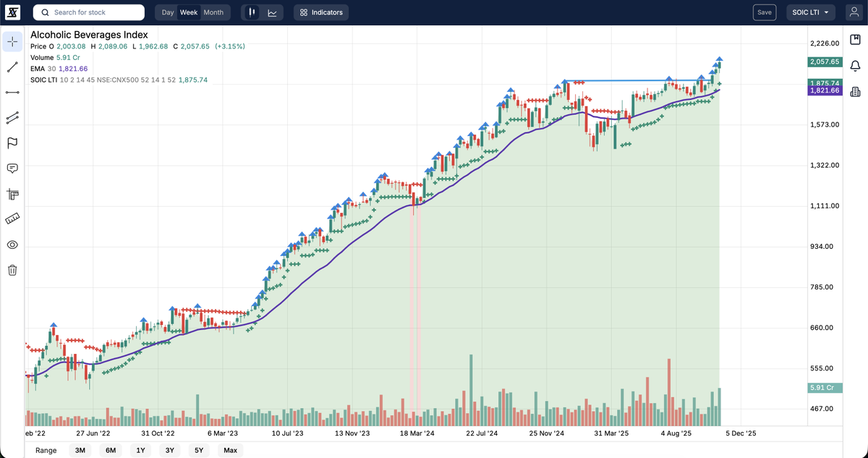Select the comment annotation tool
This screenshot has width=868, height=458.
(12, 168)
